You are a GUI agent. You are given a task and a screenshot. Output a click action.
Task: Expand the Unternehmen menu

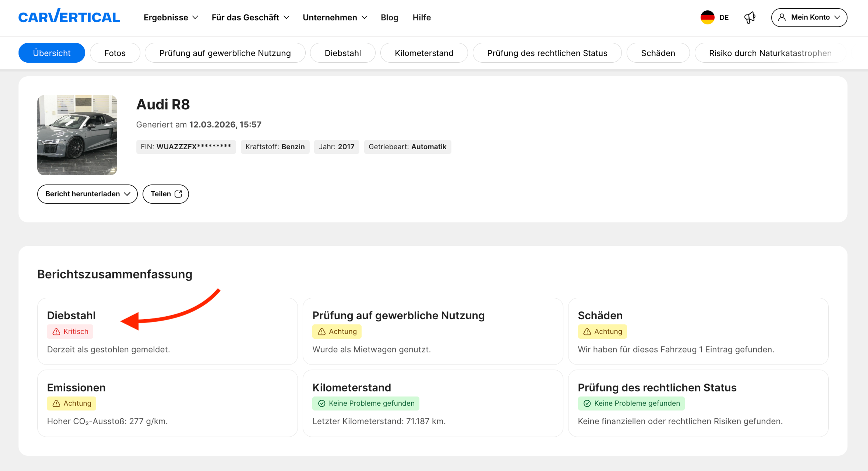pyautogui.click(x=335, y=18)
